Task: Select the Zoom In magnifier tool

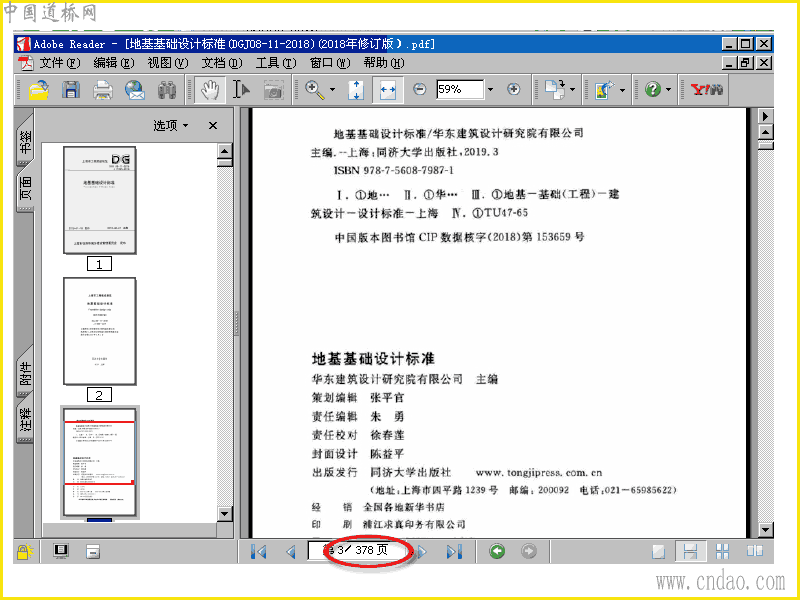Action: click(x=315, y=90)
